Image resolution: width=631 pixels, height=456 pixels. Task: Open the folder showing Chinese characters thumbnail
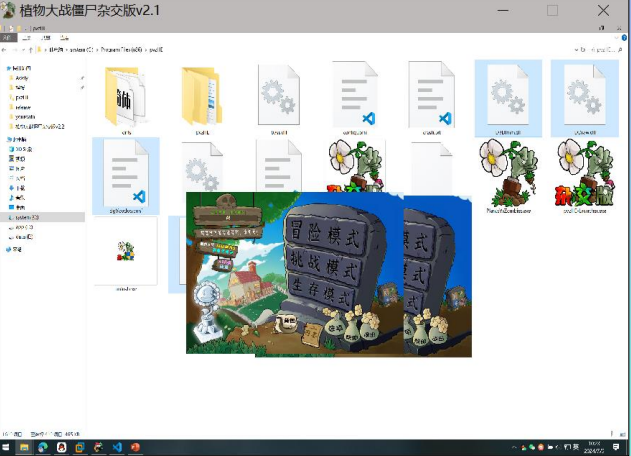point(126,97)
